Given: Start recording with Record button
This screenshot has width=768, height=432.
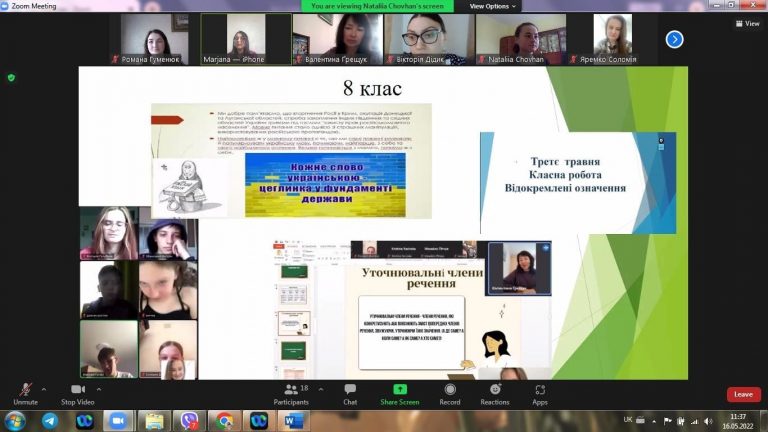Looking at the screenshot, I should click(450, 395).
